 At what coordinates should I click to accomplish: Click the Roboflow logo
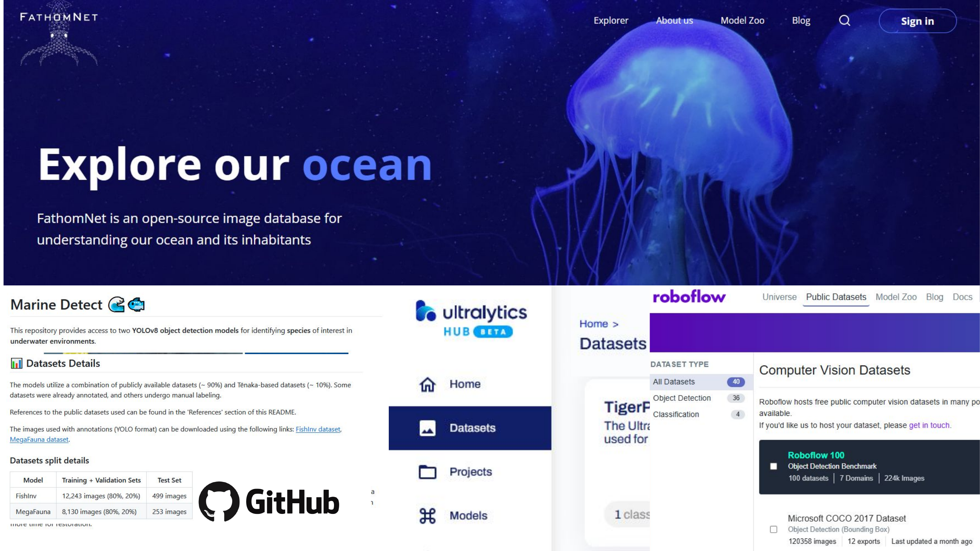[x=689, y=297]
